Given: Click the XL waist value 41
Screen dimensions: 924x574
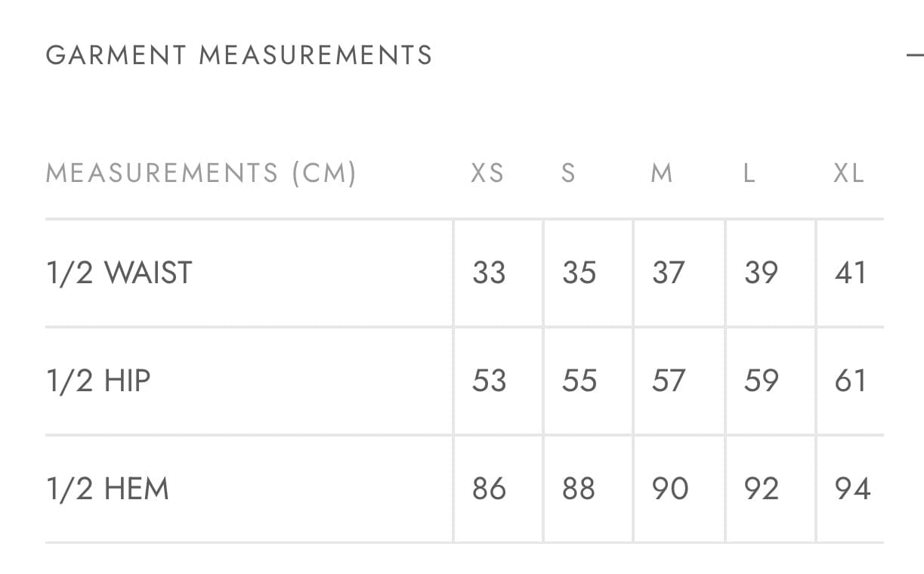Looking at the screenshot, I should pyautogui.click(x=851, y=273).
